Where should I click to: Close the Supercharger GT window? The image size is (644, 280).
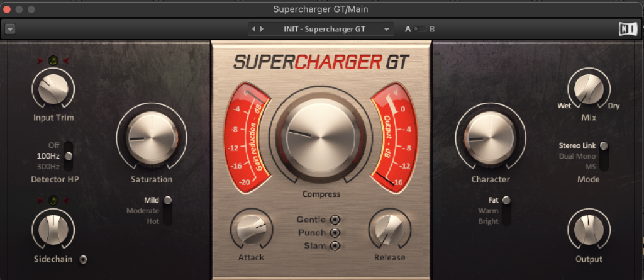(6, 9)
